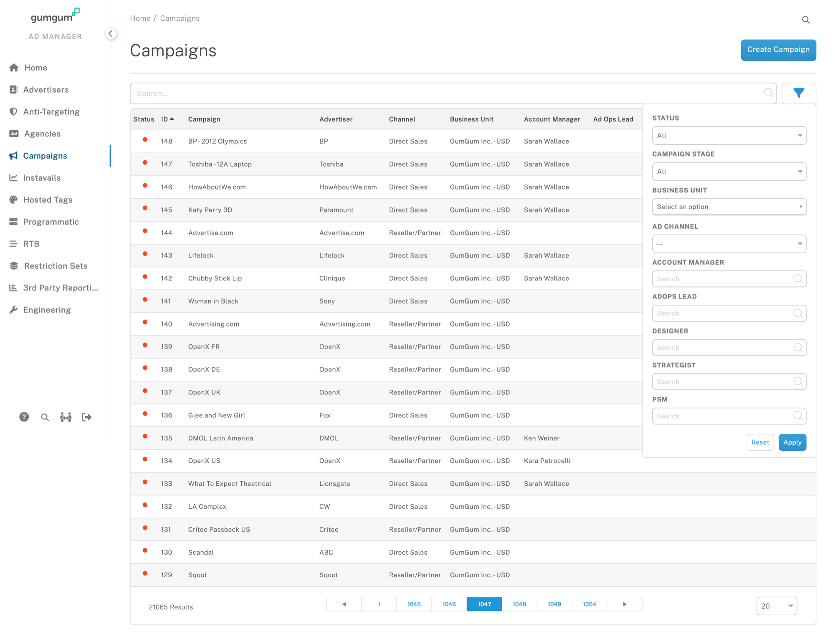Expand the Business Unit select option
835x644 pixels.
coord(729,207)
